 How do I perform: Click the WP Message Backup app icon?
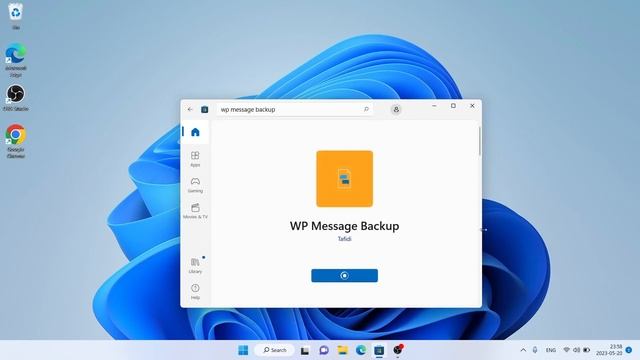[344, 179]
